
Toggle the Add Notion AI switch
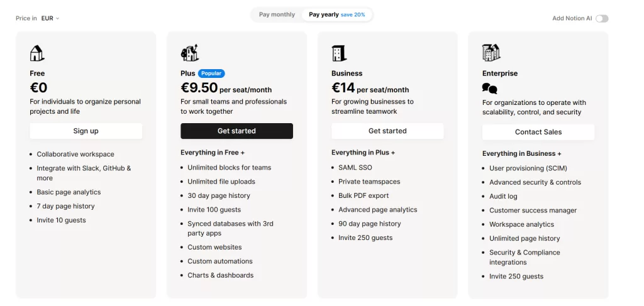[x=602, y=18]
